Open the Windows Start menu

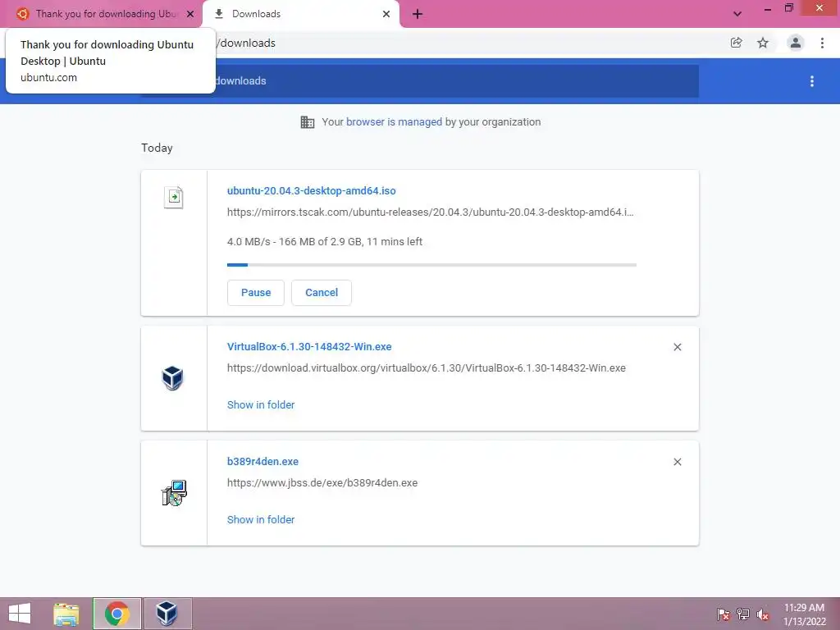click(x=20, y=614)
